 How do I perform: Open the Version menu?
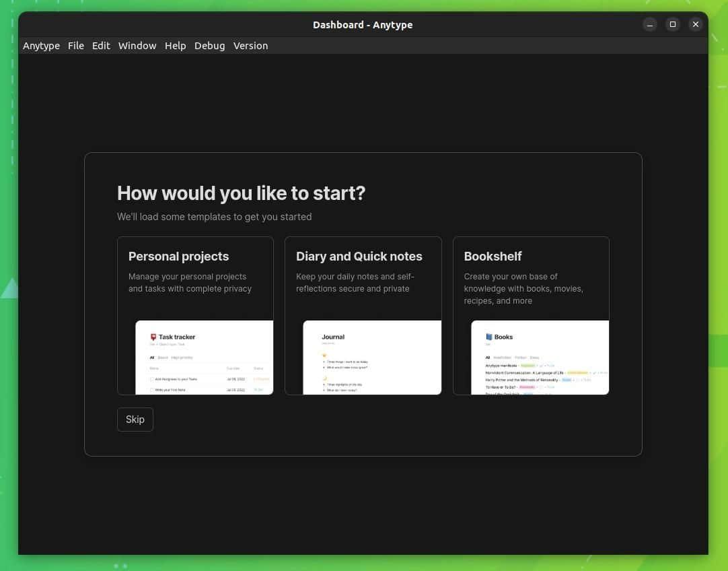pyautogui.click(x=250, y=46)
